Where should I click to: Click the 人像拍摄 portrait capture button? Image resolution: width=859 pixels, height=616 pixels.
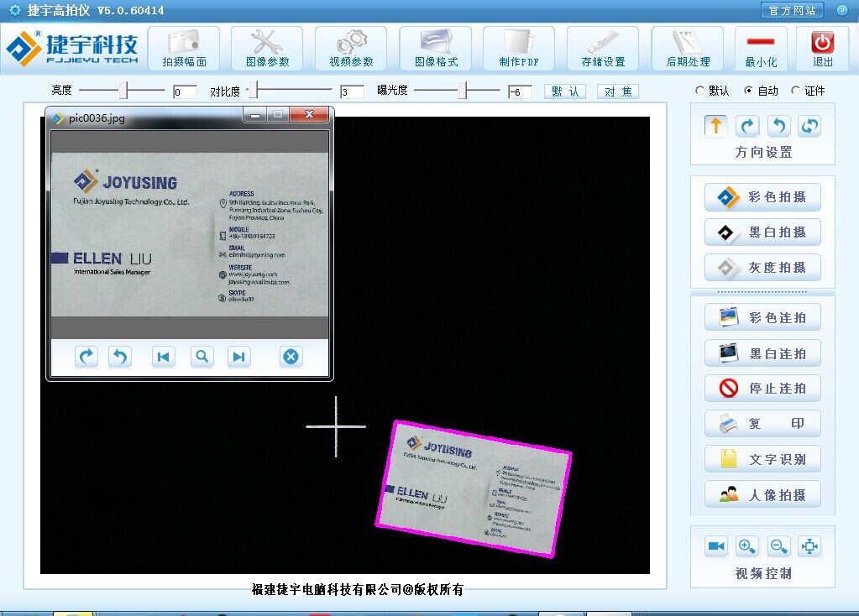click(762, 494)
